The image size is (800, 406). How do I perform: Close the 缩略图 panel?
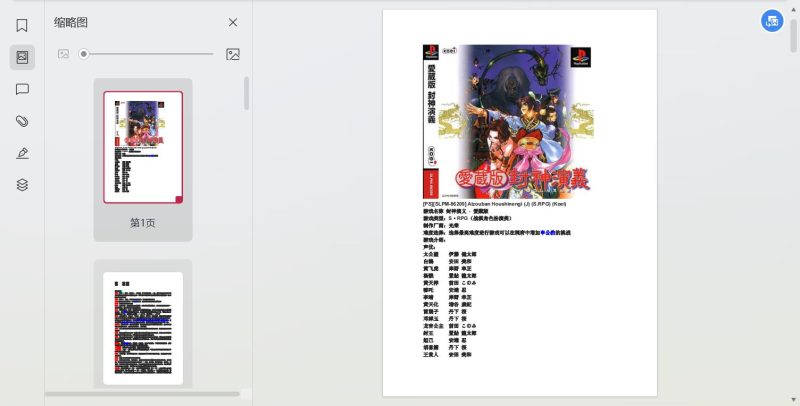(233, 22)
